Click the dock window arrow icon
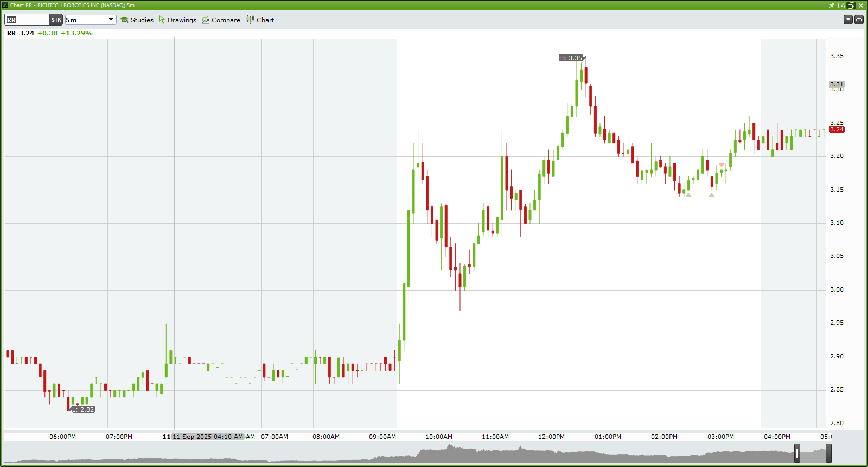 coord(841,5)
